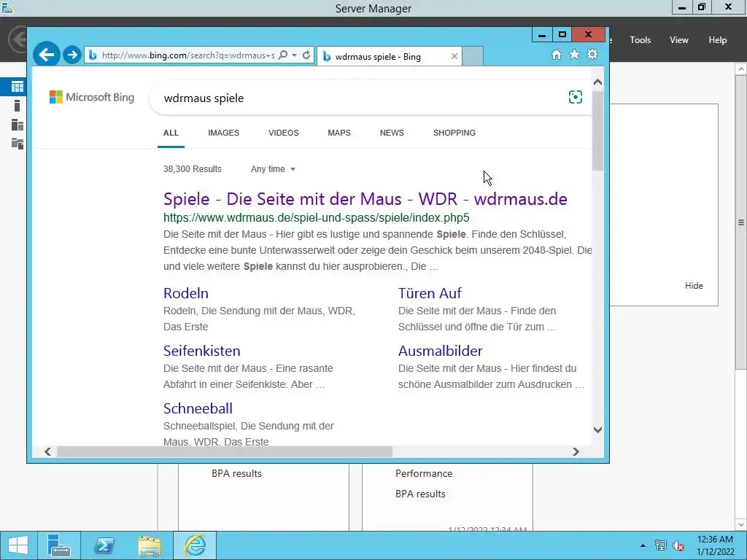The height and width of the screenshot is (560, 747).
Task: Go forward in Internet Explorer
Action: coord(72,55)
